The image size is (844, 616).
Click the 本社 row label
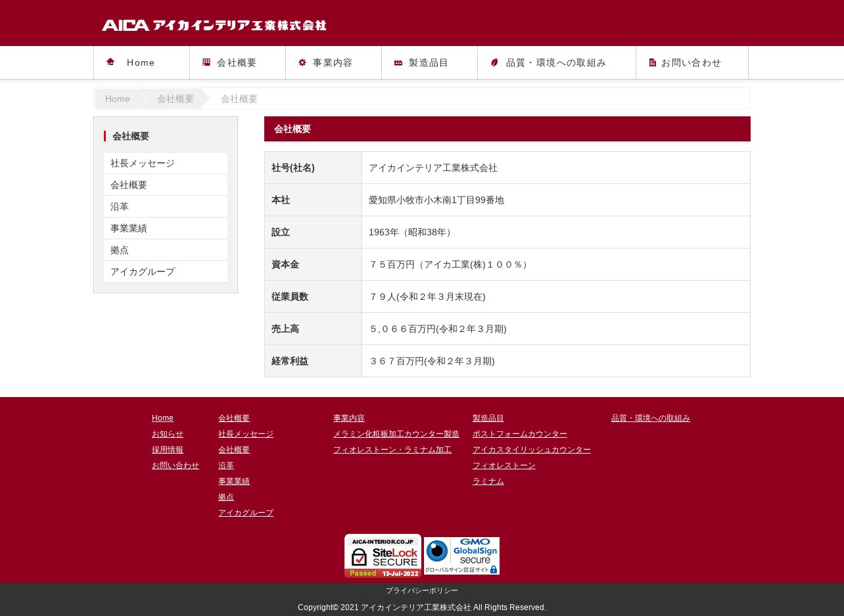click(x=281, y=200)
